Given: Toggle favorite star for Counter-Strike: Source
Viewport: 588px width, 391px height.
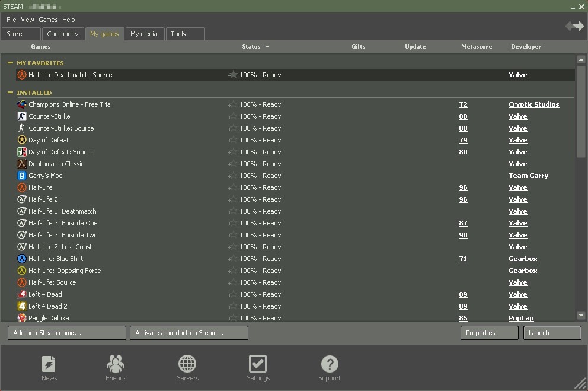Looking at the screenshot, I should [x=232, y=128].
